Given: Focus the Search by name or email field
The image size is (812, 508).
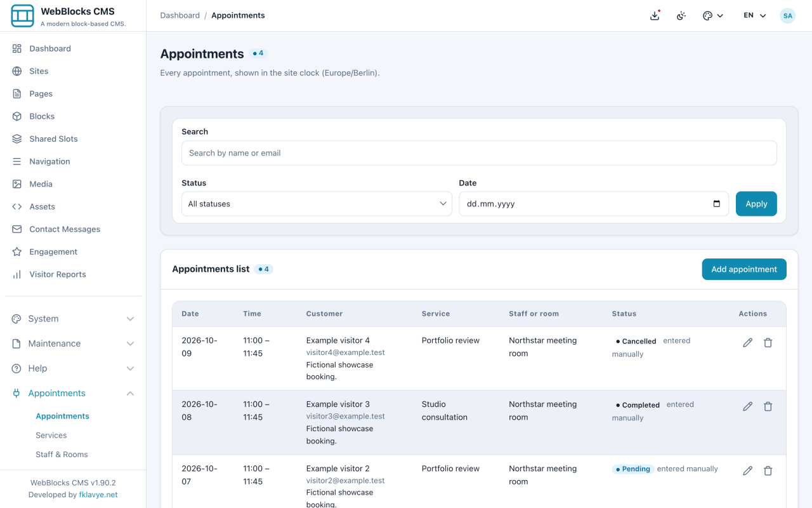Looking at the screenshot, I should pos(479,153).
